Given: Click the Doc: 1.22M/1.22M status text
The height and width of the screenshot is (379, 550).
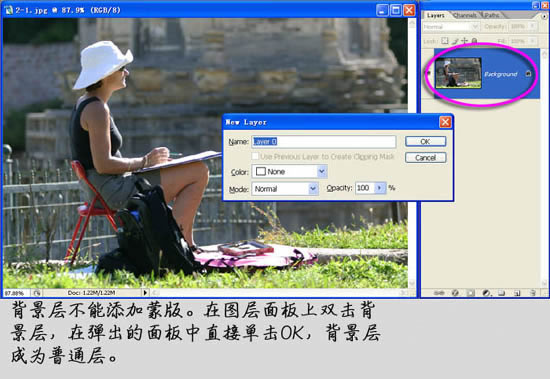Looking at the screenshot, I should [91, 292].
